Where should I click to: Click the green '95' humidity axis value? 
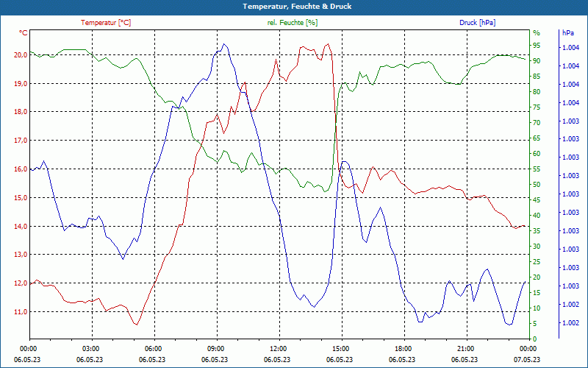tap(537, 46)
